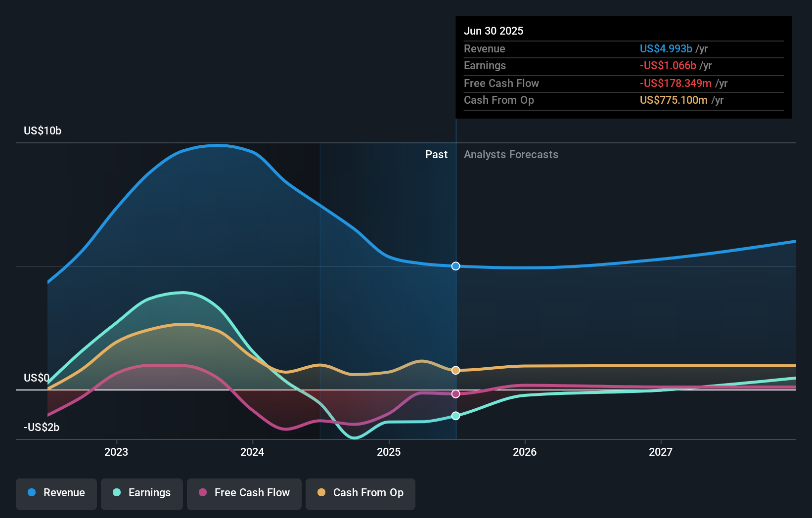
Task: Click the Cash From Op row label in the tooltip
Action: [x=499, y=100]
